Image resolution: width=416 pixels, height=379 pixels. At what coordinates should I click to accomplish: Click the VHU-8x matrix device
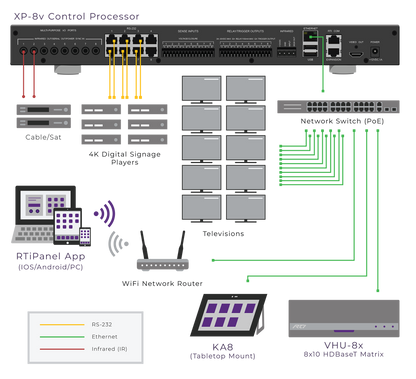coord(344,318)
